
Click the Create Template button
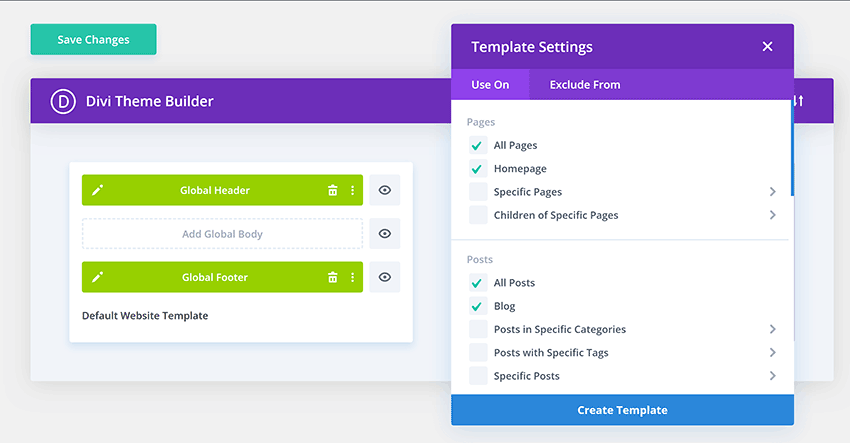(622, 410)
